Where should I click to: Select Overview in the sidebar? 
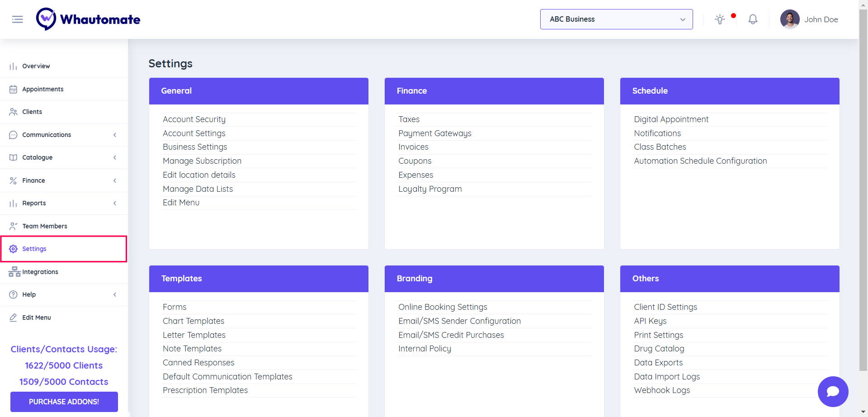36,66
